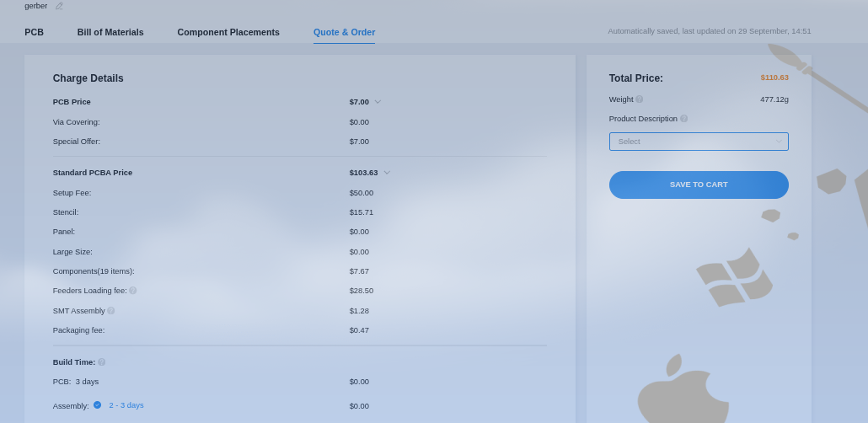Click the PCB Price $7.00 amount
The height and width of the screenshot is (423, 868).
(359, 102)
